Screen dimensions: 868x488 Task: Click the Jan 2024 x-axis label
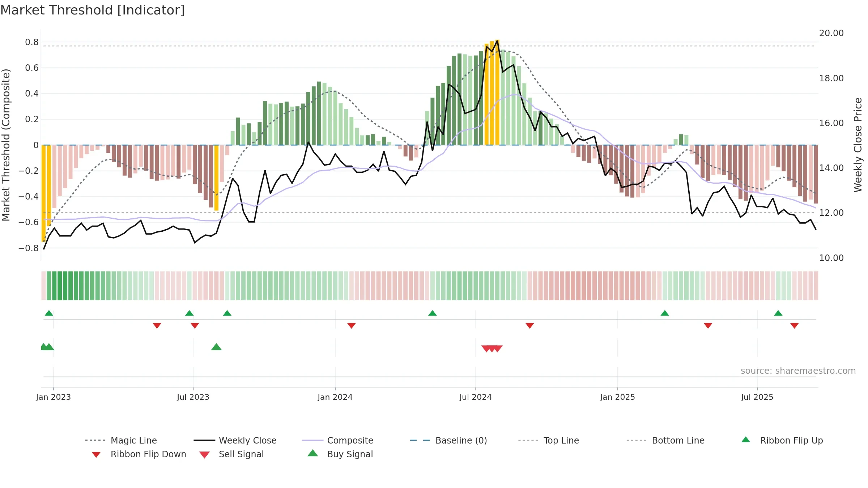pyautogui.click(x=335, y=397)
